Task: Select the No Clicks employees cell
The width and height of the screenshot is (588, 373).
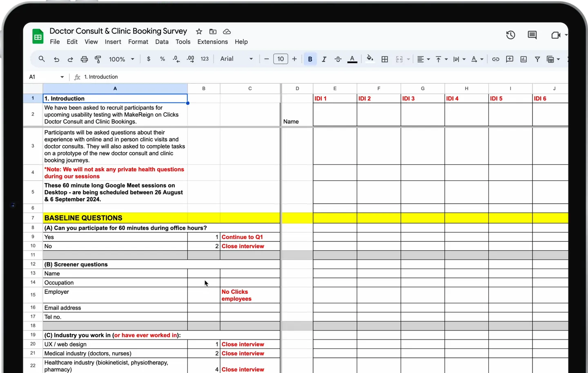Action: pyautogui.click(x=250, y=295)
